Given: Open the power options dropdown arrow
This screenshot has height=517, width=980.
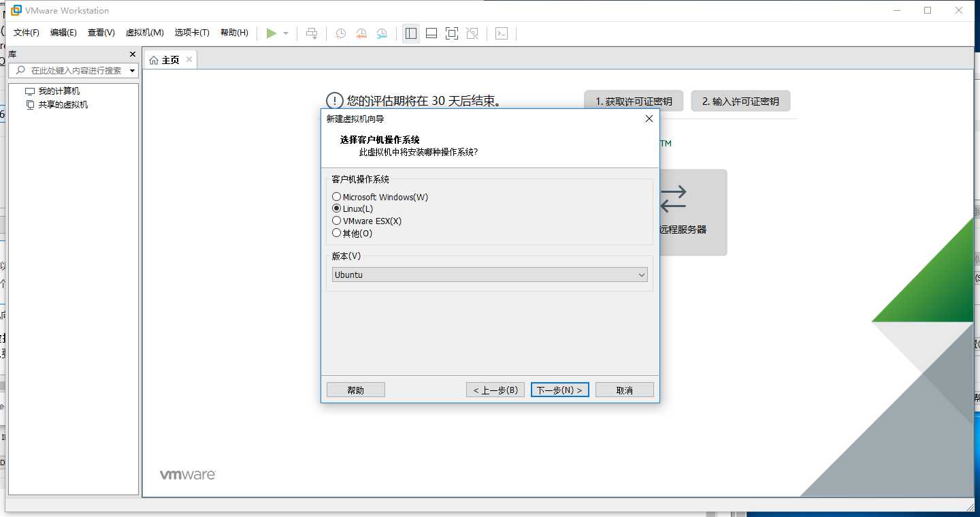Looking at the screenshot, I should pyautogui.click(x=286, y=33).
